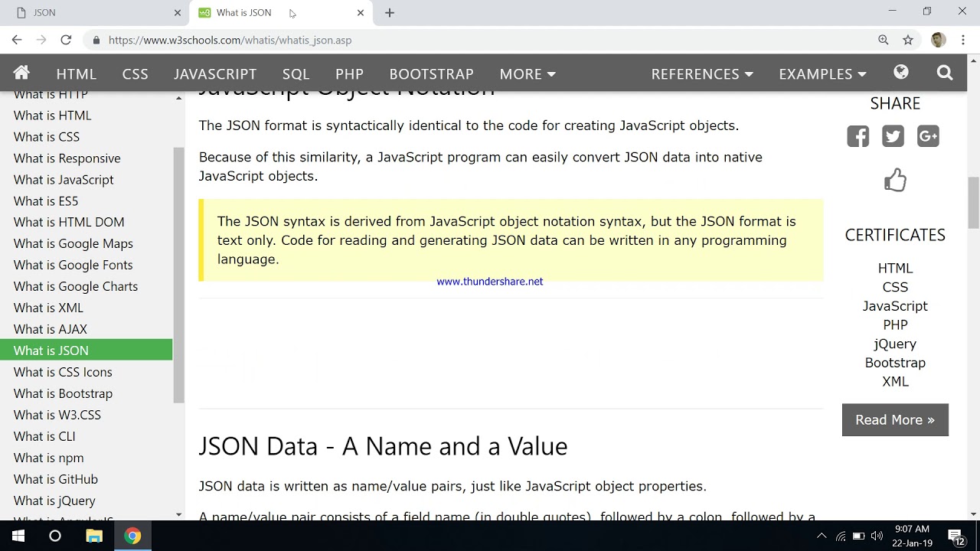Show hidden system tray icons
The width and height of the screenshot is (980, 551).
[822, 536]
